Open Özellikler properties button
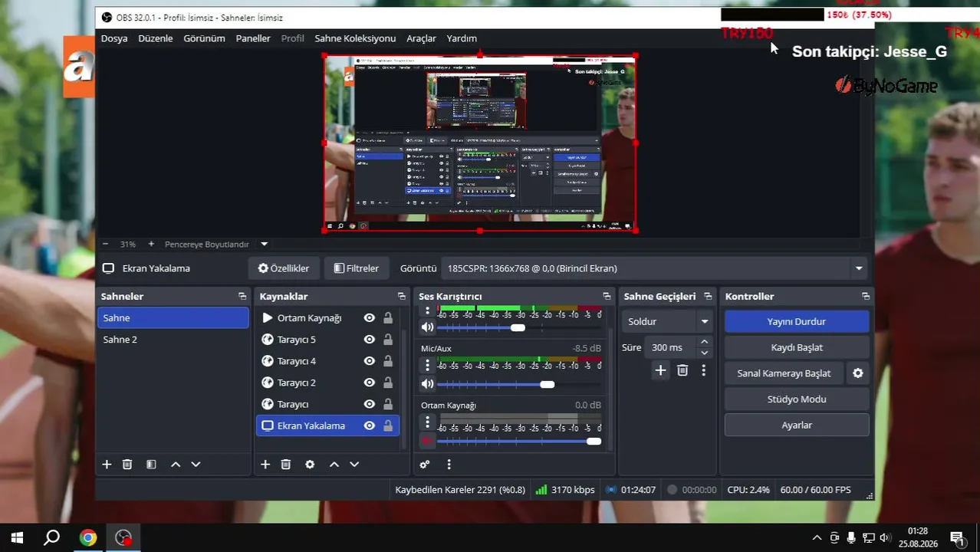The width and height of the screenshot is (980, 552). tap(283, 268)
